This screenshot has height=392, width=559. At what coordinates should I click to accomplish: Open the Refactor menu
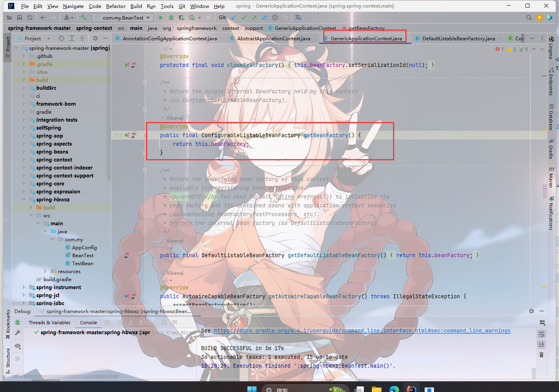(x=116, y=6)
